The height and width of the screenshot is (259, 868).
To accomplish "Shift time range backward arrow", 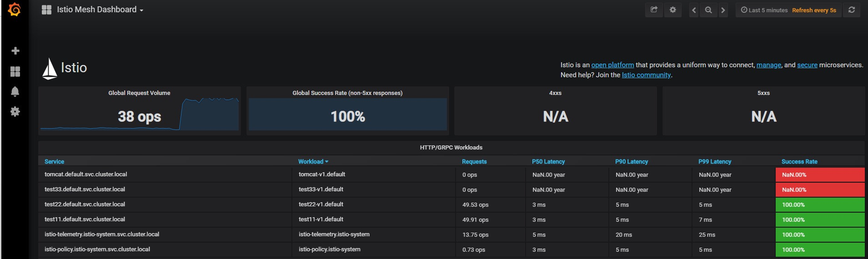I will pyautogui.click(x=694, y=10).
